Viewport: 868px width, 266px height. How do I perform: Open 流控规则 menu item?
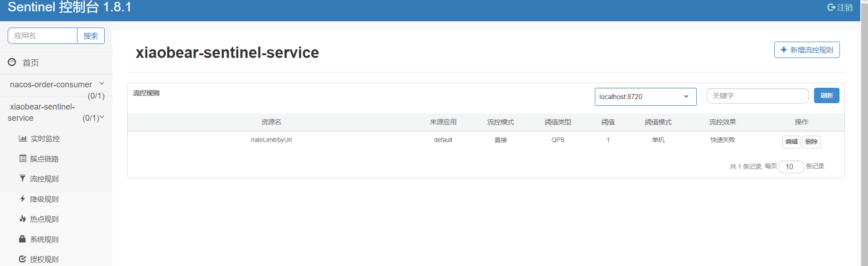[x=44, y=179]
